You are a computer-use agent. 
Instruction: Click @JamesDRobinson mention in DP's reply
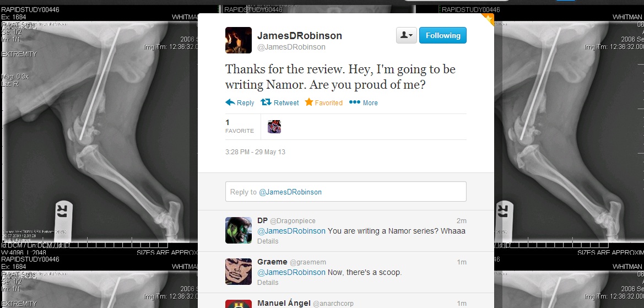coord(291,231)
